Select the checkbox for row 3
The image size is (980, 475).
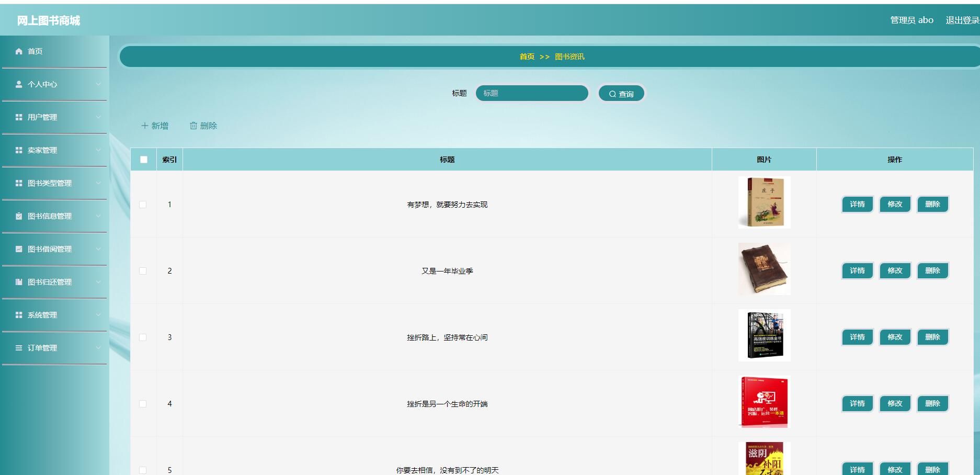(143, 337)
